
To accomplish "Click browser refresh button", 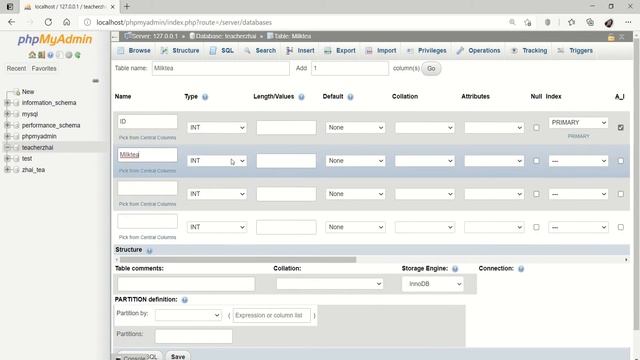I will point(48,22).
